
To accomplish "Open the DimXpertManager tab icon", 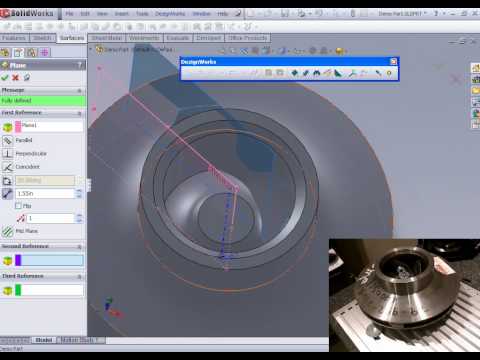I will point(45,52).
